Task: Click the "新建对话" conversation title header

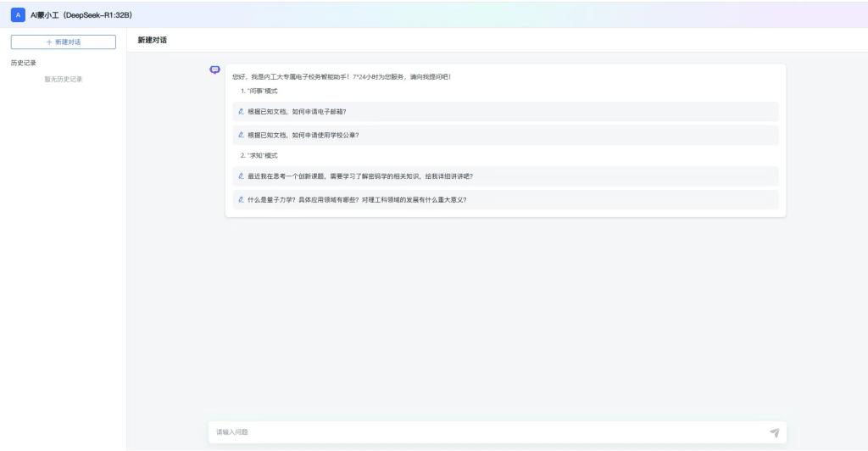Action: pos(152,41)
